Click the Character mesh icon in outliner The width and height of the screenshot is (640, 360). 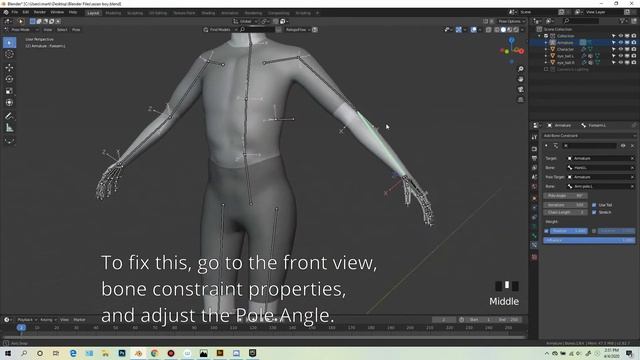(x=553, y=49)
